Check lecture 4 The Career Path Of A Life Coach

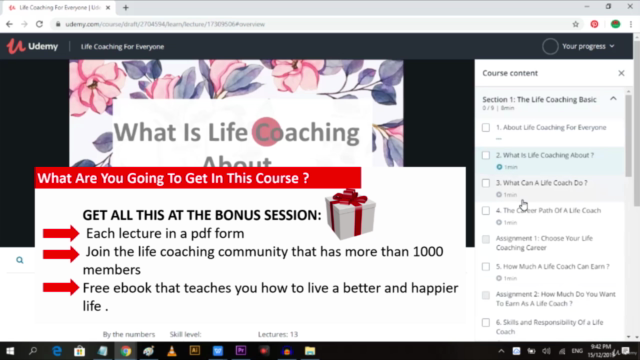[x=486, y=211]
